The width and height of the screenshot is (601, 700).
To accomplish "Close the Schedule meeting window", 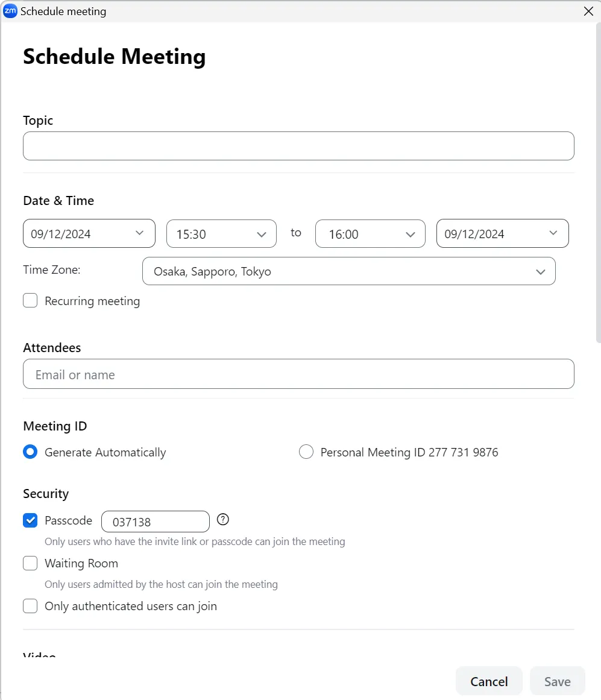I will tap(588, 11).
